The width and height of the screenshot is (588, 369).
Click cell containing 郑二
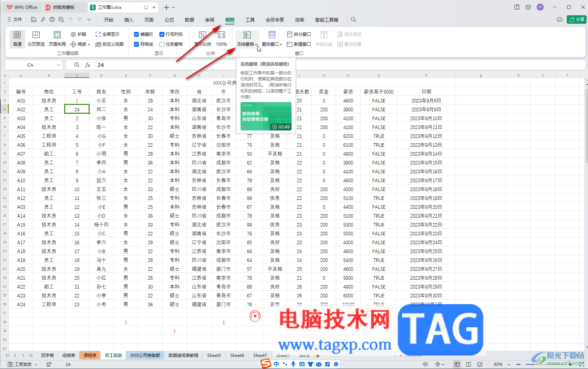pos(101,110)
